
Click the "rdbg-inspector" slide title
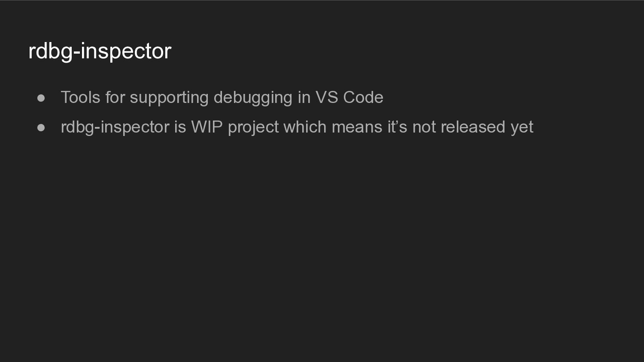tap(100, 51)
